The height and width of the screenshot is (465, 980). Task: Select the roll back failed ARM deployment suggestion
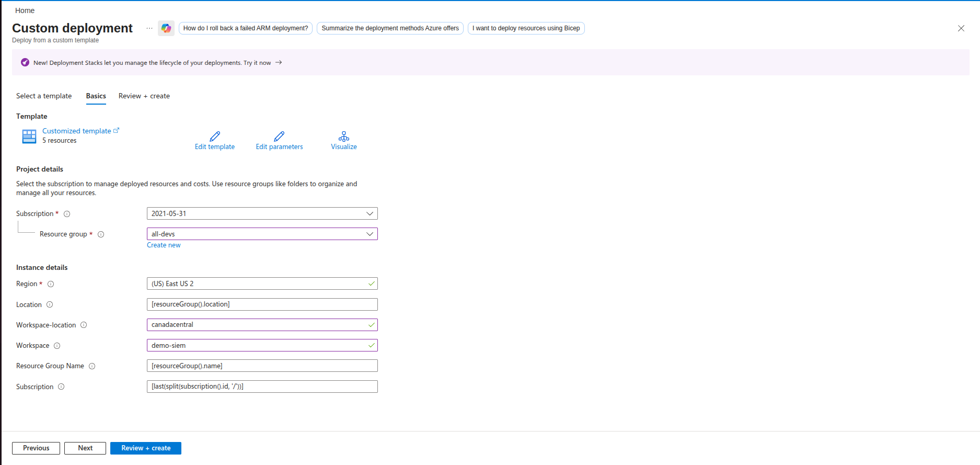[246, 28]
